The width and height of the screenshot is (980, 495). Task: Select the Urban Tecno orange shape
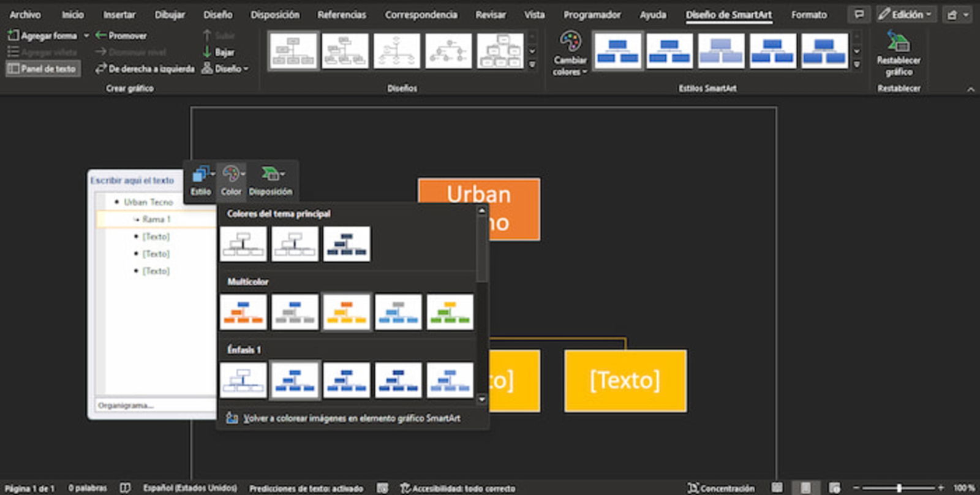(x=478, y=209)
